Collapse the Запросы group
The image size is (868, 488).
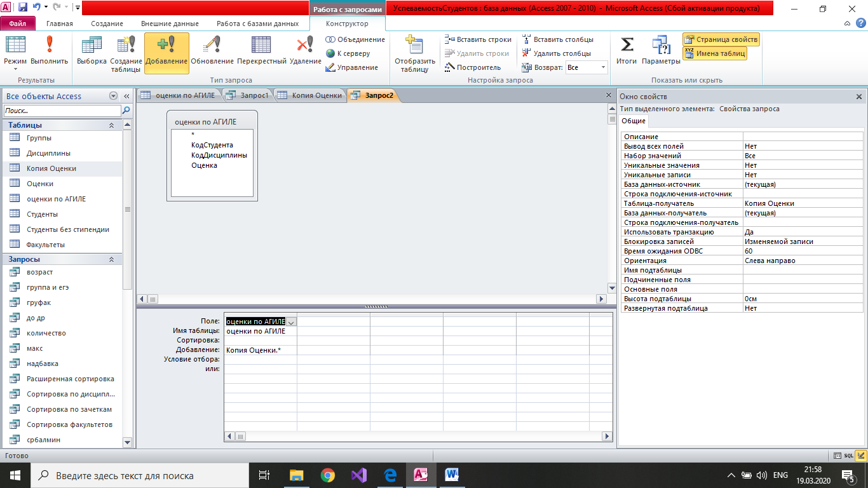(111, 259)
